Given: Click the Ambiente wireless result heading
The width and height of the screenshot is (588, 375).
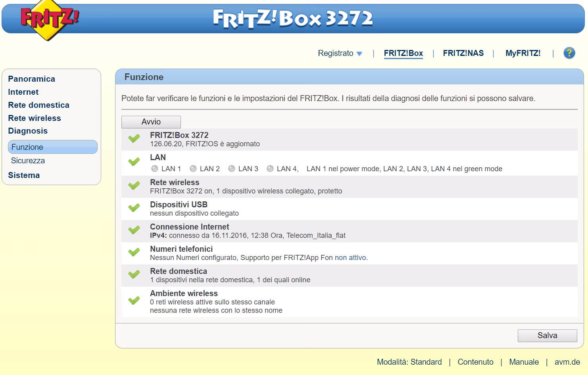Looking at the screenshot, I should [184, 293].
